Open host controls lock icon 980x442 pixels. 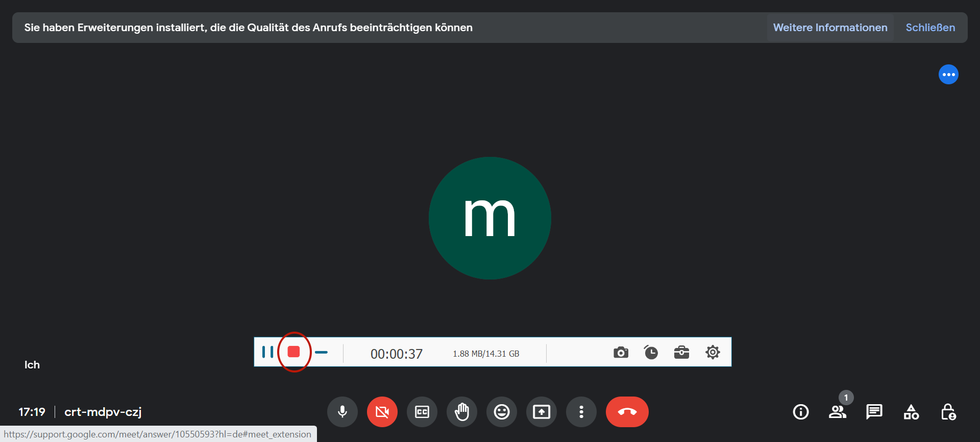948,412
